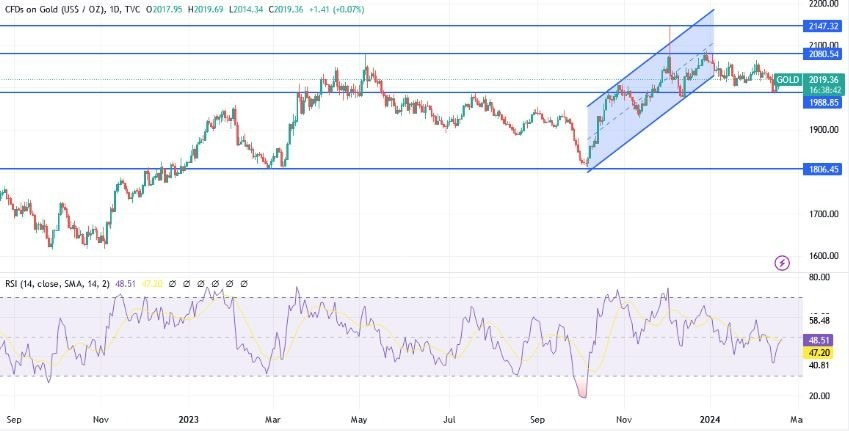Click the 1700.00 price axis label

coord(822,214)
